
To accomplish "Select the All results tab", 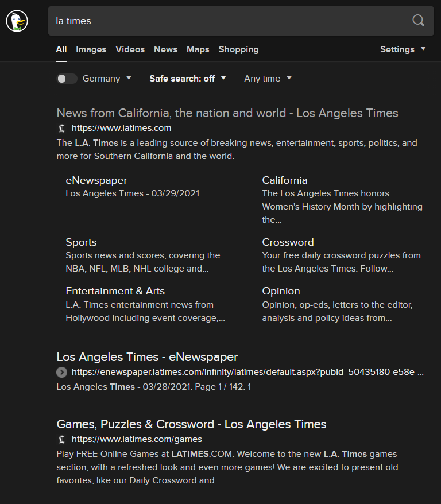I will (61, 49).
